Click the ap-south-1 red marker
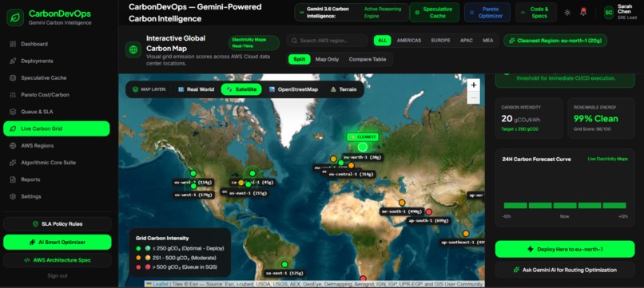 pos(429,211)
